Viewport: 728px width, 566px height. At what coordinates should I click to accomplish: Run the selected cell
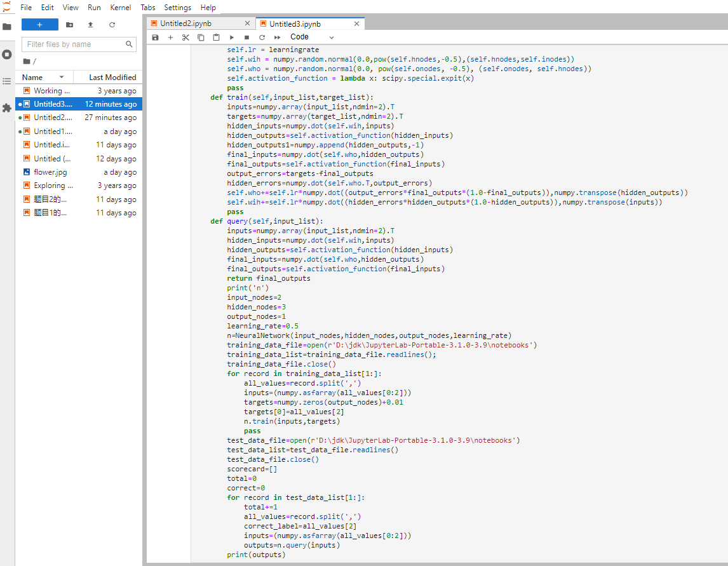point(231,37)
